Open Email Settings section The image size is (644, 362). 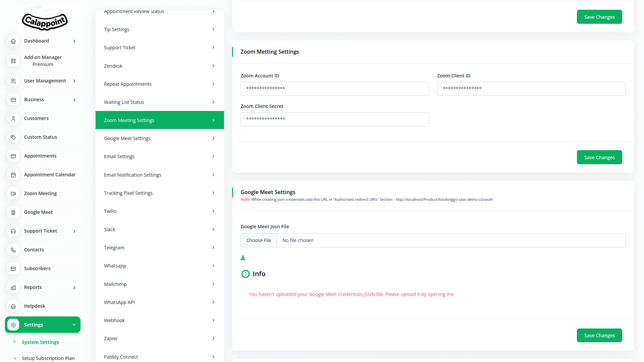coord(160,157)
